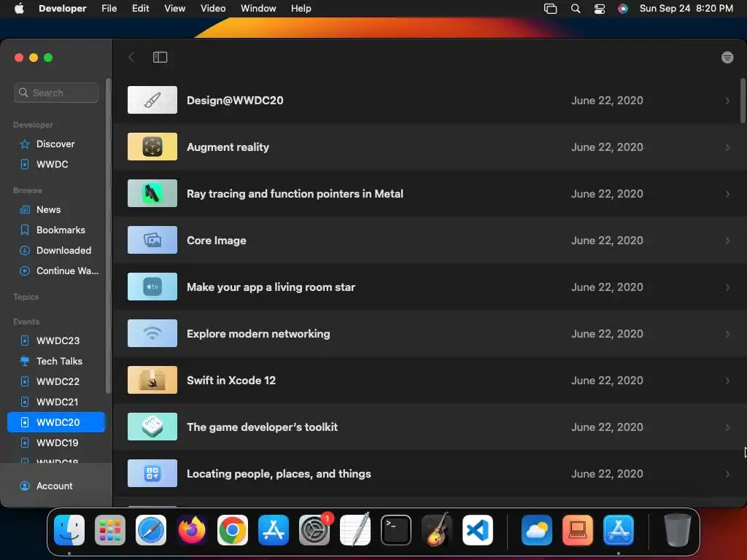Launch Firefox from the Dock

click(x=192, y=530)
